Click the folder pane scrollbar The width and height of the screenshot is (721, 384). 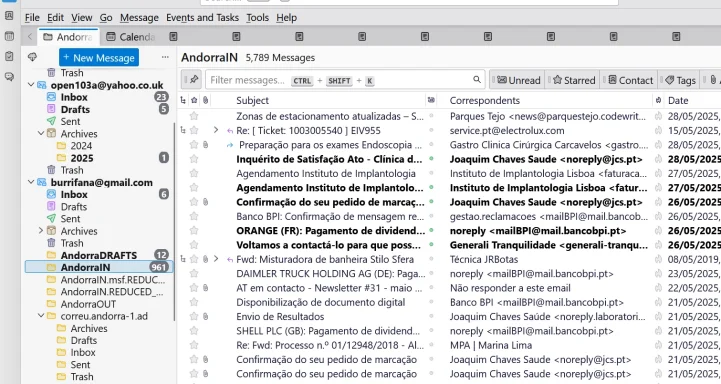[175, 221]
